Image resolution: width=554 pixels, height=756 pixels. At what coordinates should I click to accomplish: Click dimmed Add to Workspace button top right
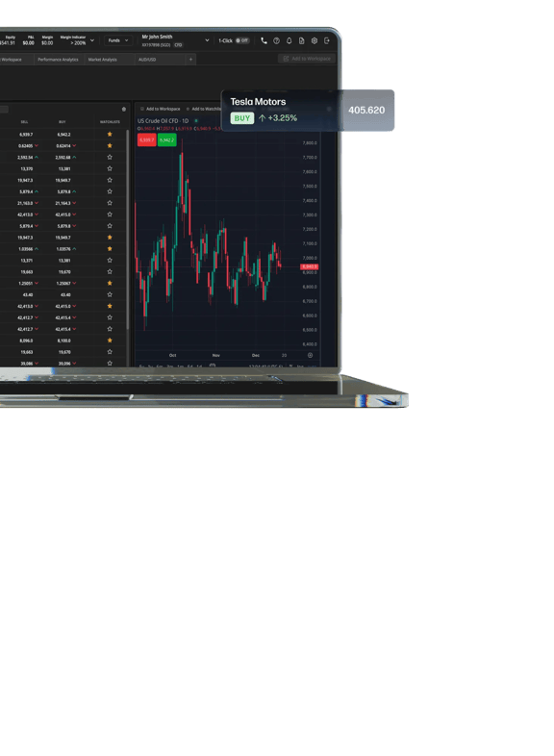307,59
